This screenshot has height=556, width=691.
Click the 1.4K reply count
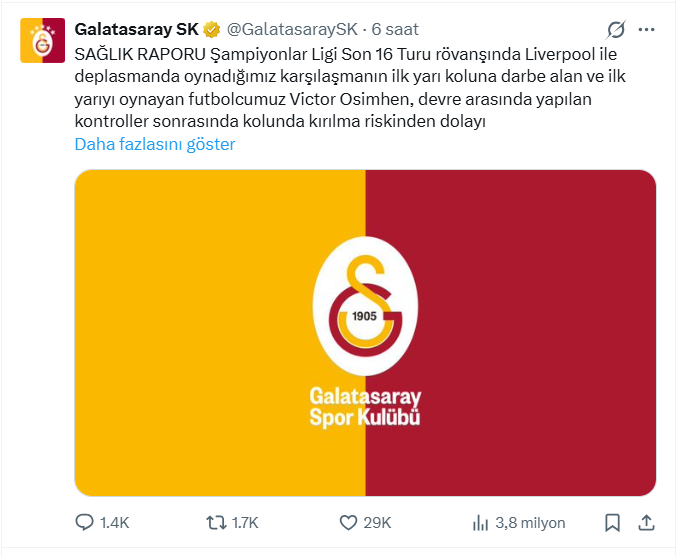116,522
